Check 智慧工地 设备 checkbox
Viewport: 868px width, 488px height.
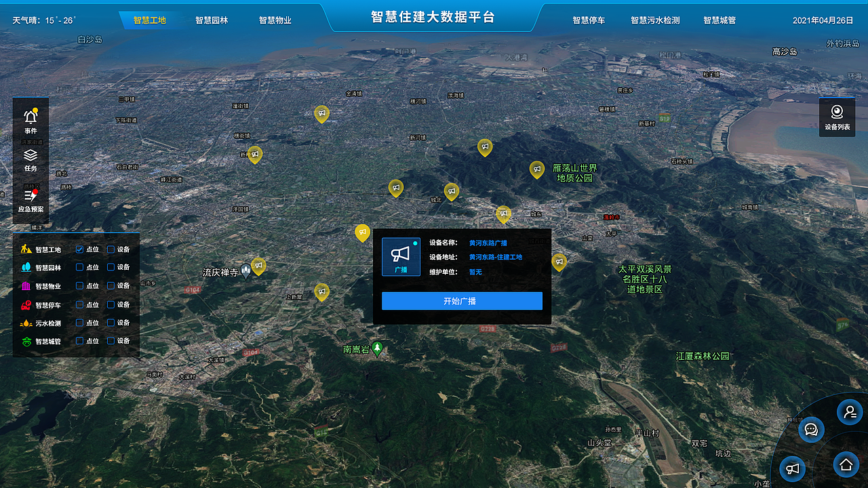tap(111, 249)
